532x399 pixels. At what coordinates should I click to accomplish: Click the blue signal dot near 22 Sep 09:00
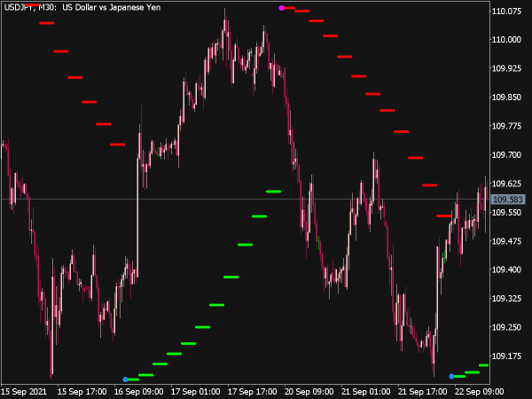point(451,376)
